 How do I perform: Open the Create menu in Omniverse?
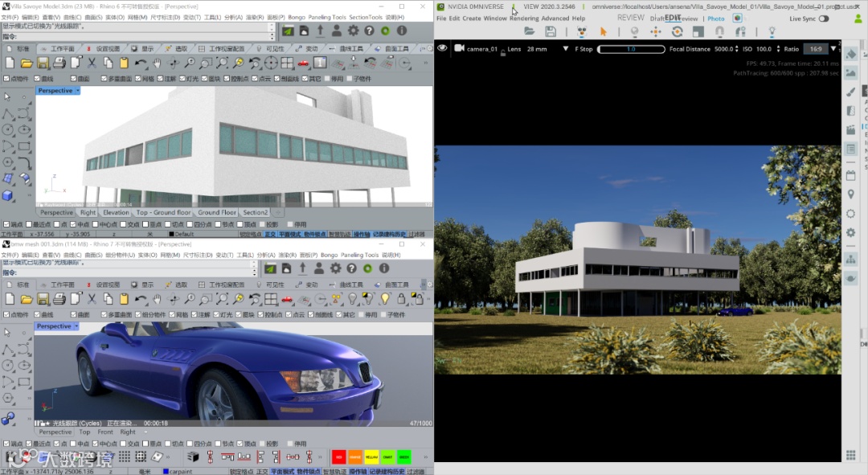pos(472,18)
